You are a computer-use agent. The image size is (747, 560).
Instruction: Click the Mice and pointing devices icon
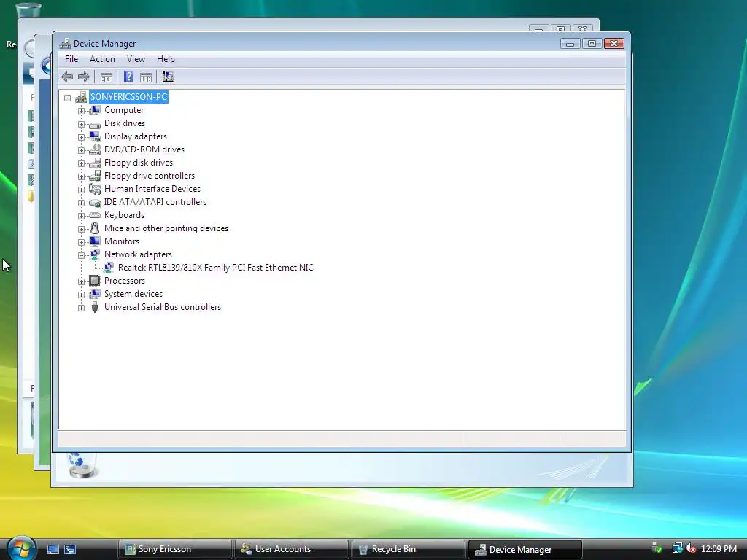click(x=95, y=228)
